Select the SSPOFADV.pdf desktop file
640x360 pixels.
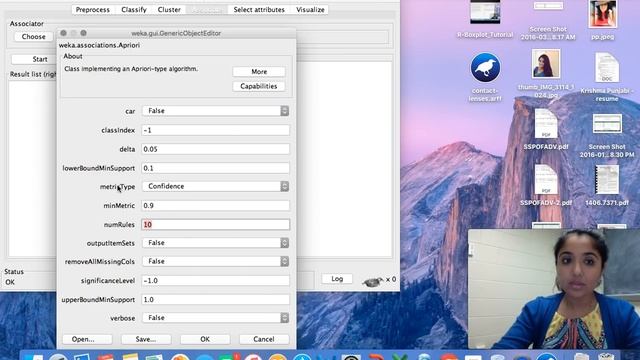546,124
